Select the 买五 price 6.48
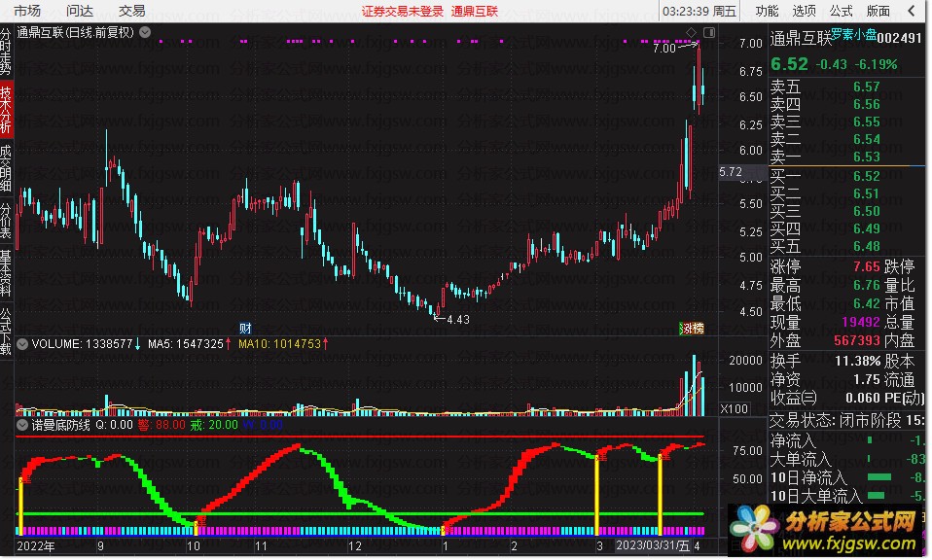 point(867,246)
